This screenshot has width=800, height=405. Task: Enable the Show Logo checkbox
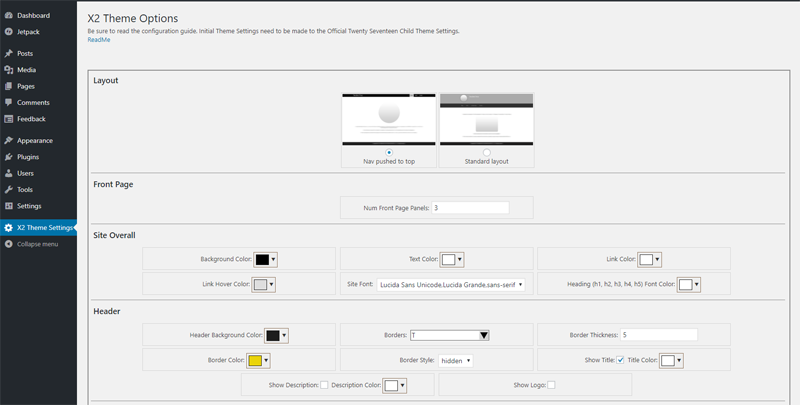click(x=552, y=385)
